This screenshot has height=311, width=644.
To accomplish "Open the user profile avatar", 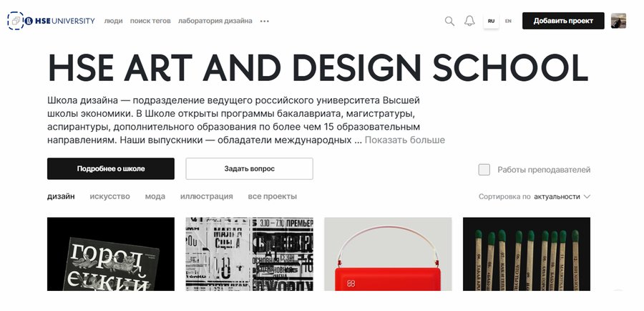I will pos(618,21).
